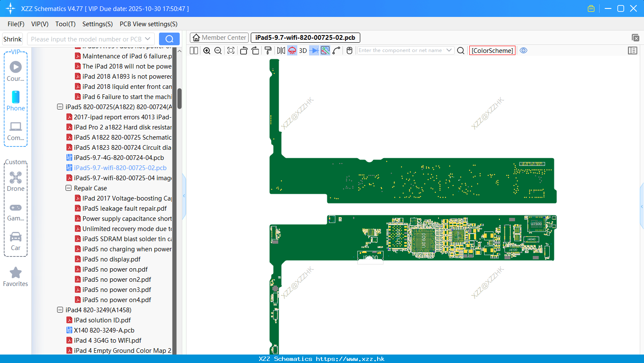
Task: Open iPad5 no display.pdf
Action: pos(111,259)
